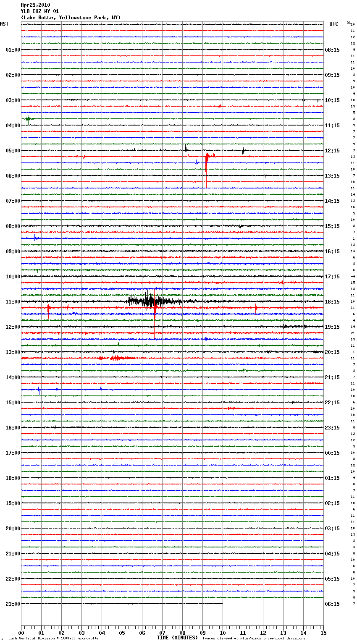The height and width of the screenshot is (644, 357).
Task: Select the red wave burst below the 13:00 trace
Action: [115, 358]
